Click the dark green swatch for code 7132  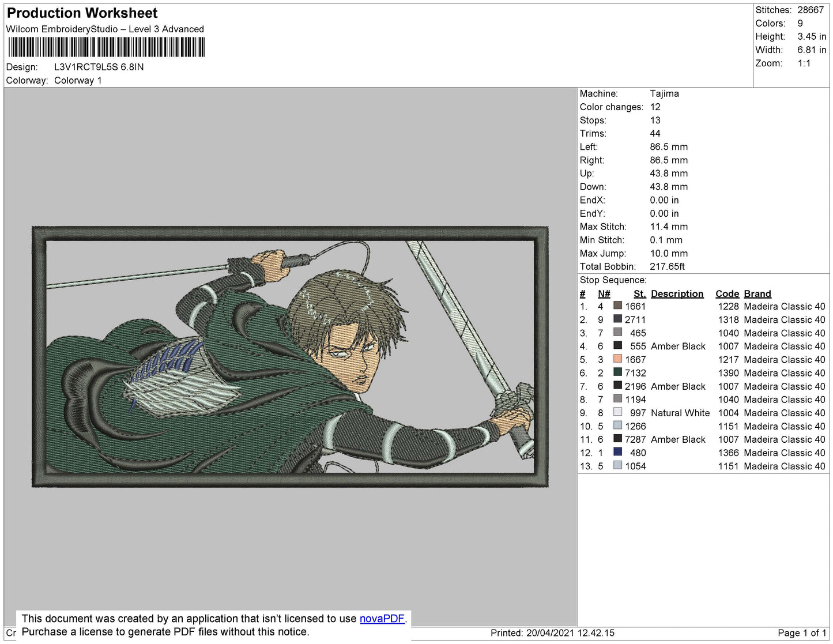point(617,373)
